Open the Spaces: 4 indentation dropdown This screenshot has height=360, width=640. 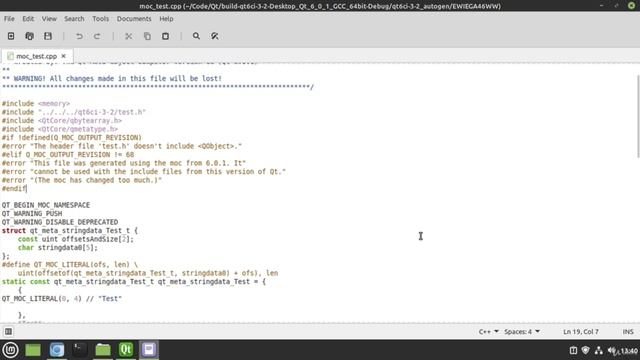[522, 331]
